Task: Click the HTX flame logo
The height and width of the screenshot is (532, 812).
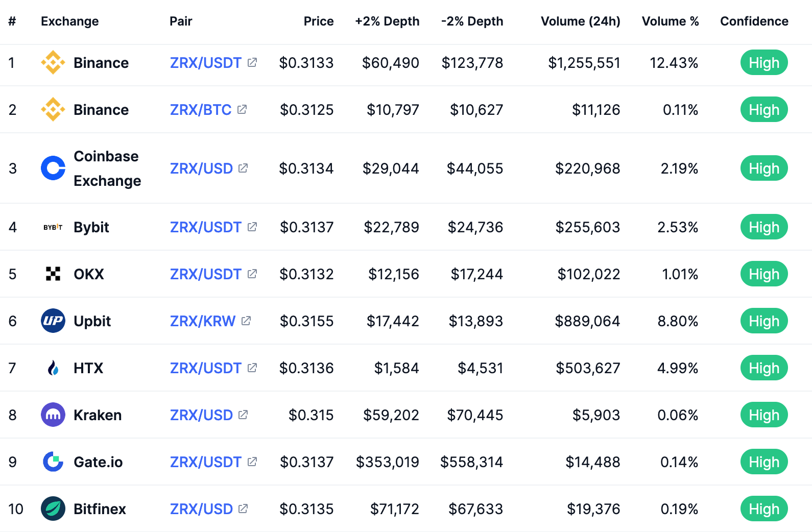Action: click(53, 368)
